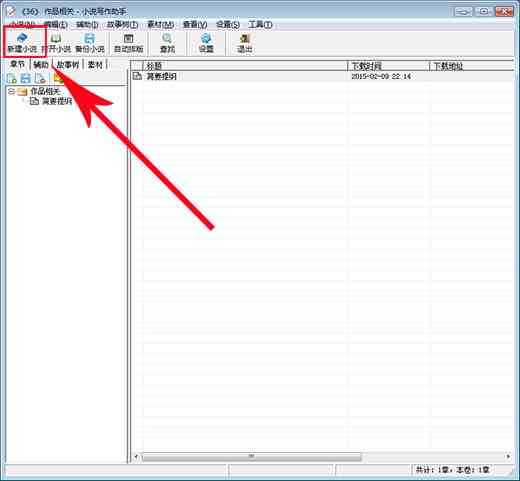Switch to the 故事树 tab
Viewport: 520px width, 481px height.
click(x=68, y=64)
